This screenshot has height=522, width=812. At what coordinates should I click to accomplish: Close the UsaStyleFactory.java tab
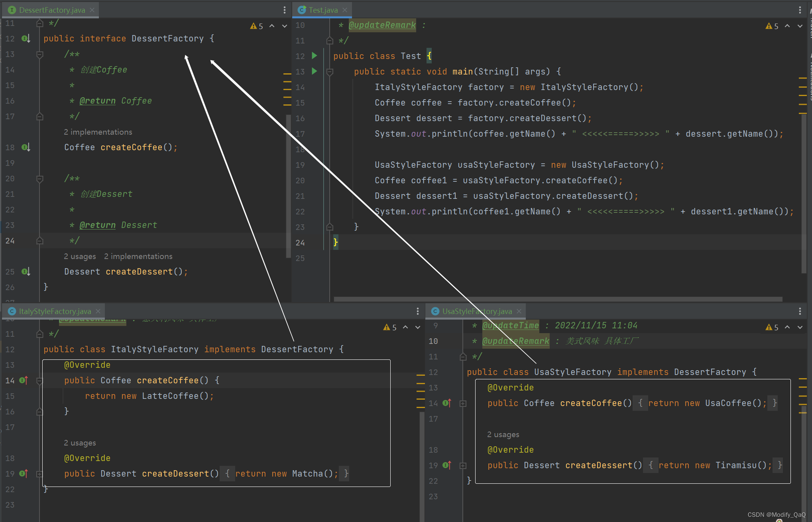pyautogui.click(x=519, y=311)
